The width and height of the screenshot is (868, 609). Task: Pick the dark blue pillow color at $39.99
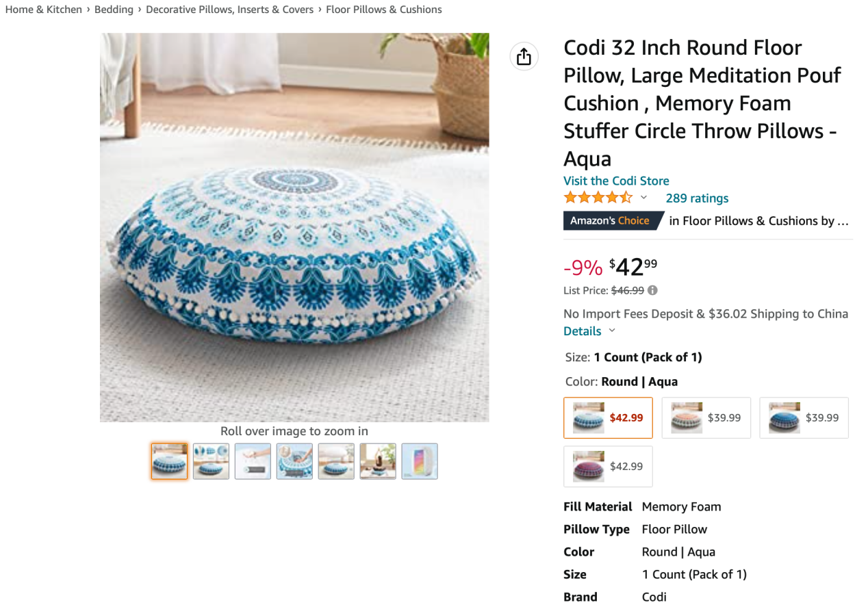[804, 417]
